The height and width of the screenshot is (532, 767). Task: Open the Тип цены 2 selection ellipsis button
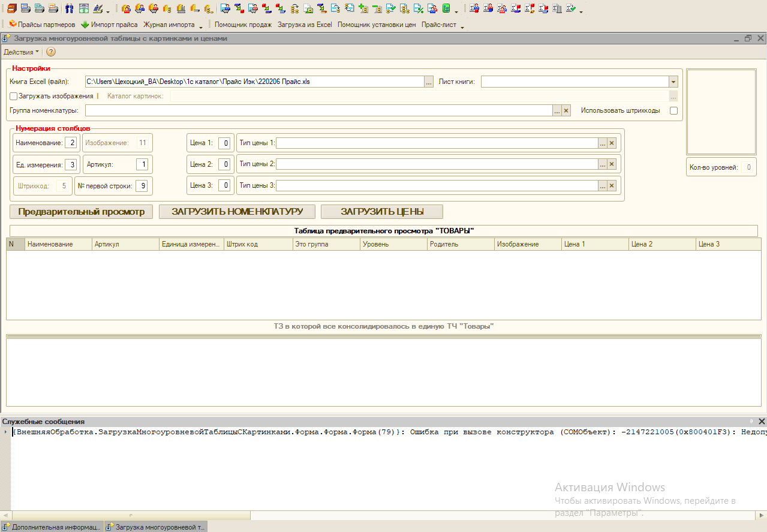(x=603, y=164)
